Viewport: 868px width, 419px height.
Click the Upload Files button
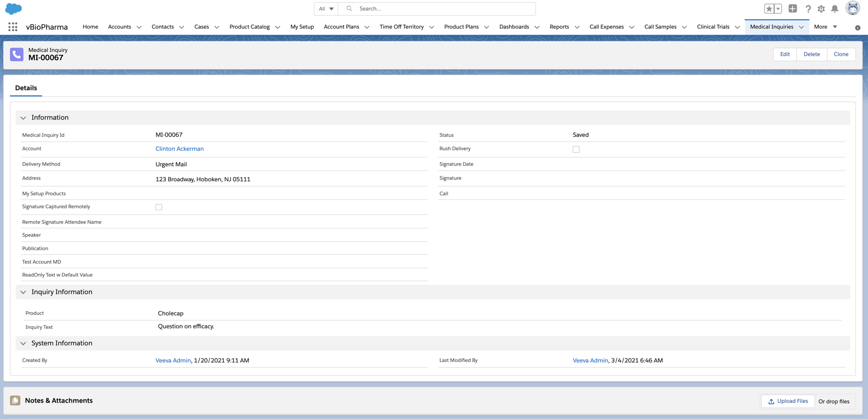(x=788, y=401)
